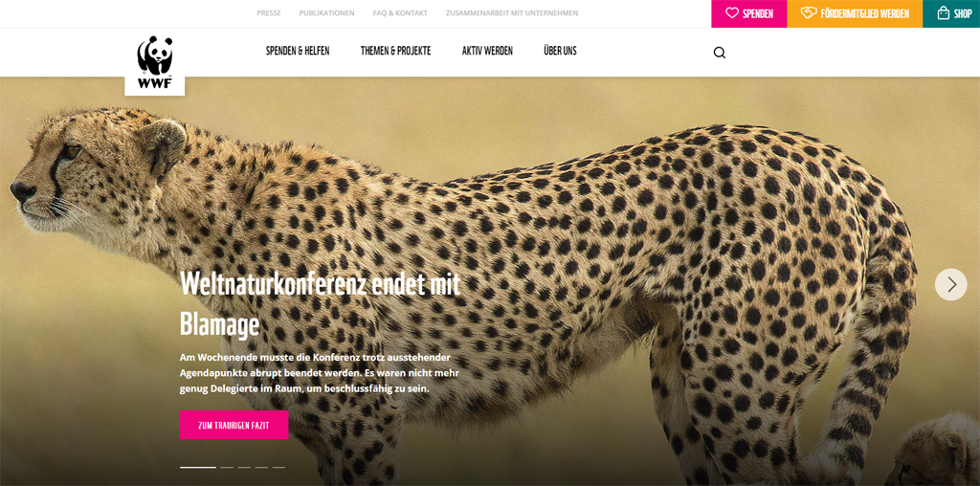Open search with the magnifier icon
Screen dimensions: 980x486
tap(720, 53)
